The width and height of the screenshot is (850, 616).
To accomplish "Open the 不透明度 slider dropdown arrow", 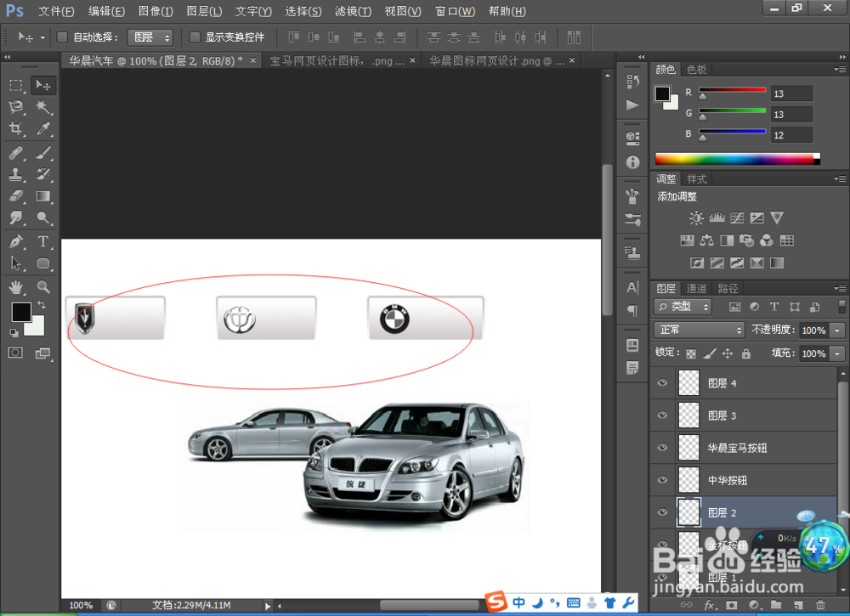I will [x=837, y=331].
